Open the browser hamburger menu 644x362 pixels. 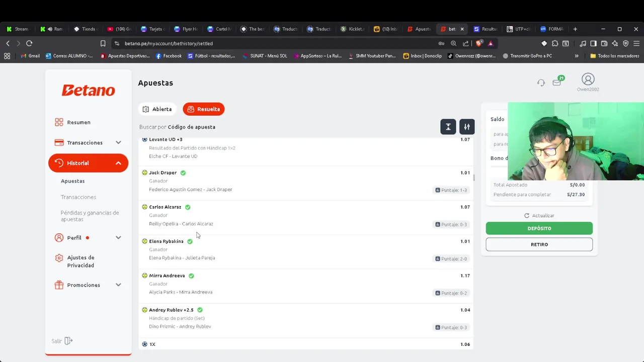pos(636,43)
